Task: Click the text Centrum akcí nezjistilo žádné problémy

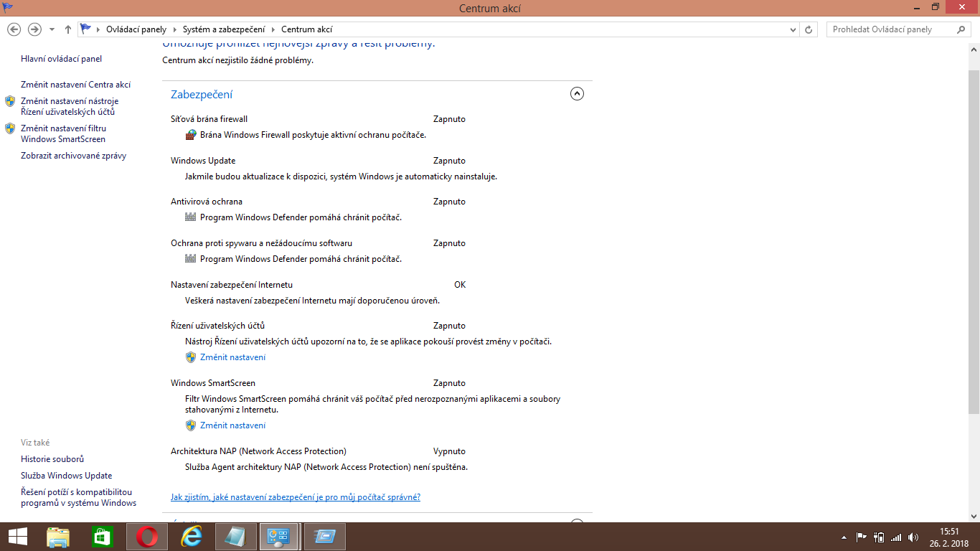Action: pyautogui.click(x=238, y=60)
